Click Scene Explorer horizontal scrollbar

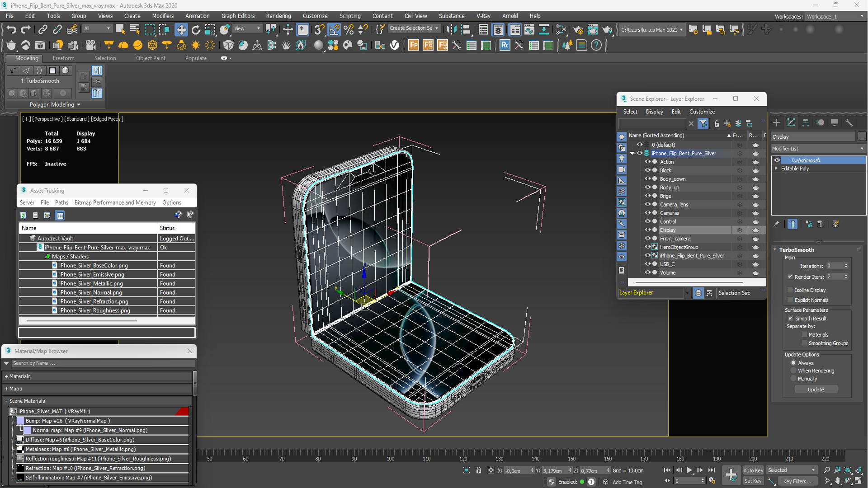pos(689,282)
